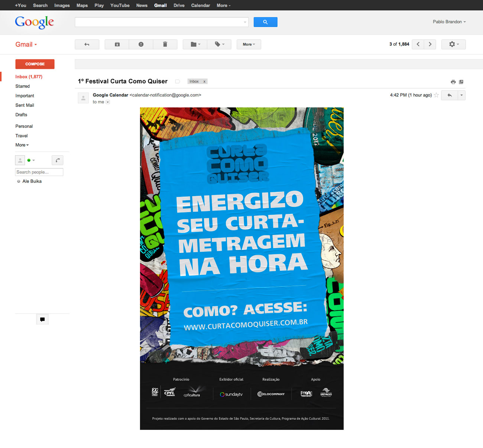The height and width of the screenshot is (448, 483).
Task: Click the Inbox label tag on the email
Action: click(194, 81)
